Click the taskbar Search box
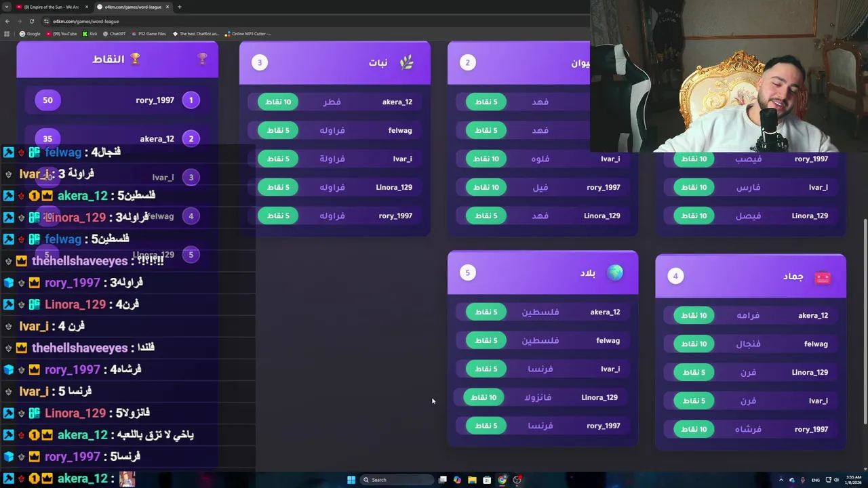The width and height of the screenshot is (868, 488). [397, 480]
